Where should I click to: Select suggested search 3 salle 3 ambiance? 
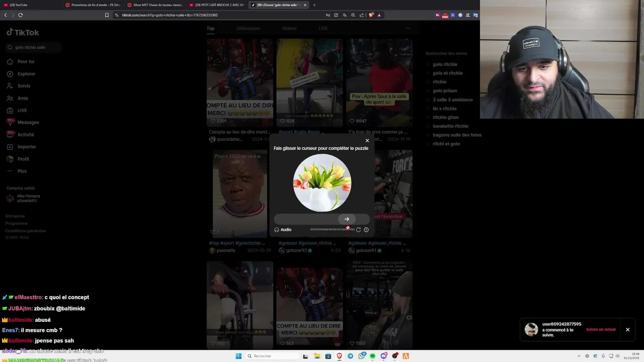452,100
